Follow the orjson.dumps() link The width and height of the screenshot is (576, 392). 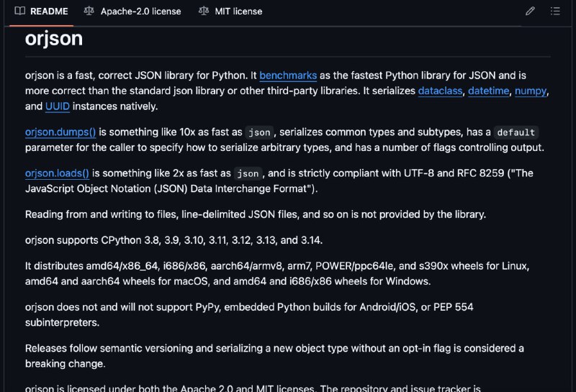click(60, 132)
